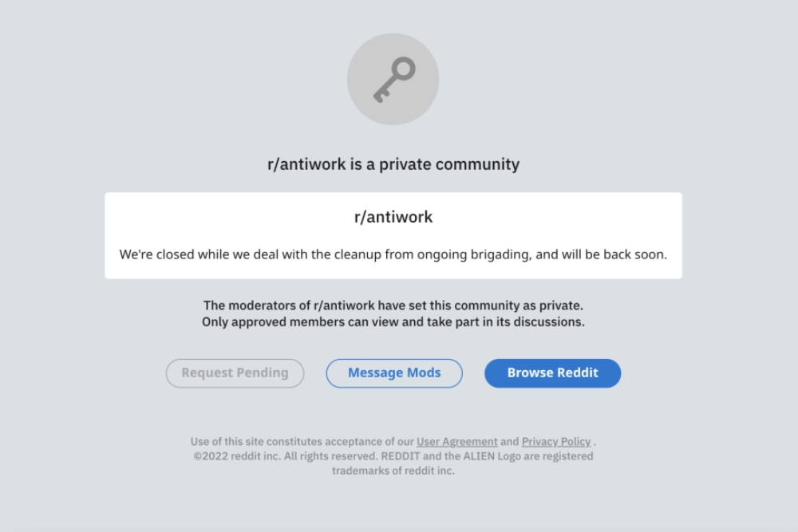Click the closed while we cleanup text
This screenshot has width=798, height=532.
tap(393, 254)
